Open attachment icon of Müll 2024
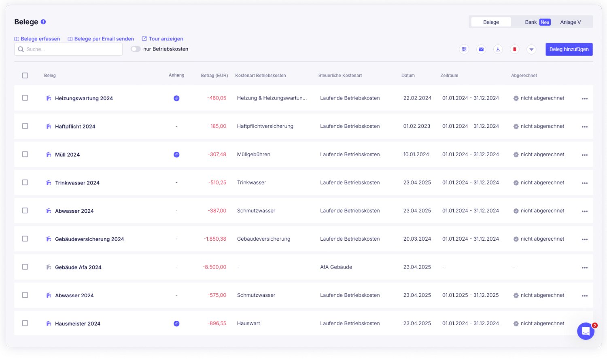 point(176,154)
